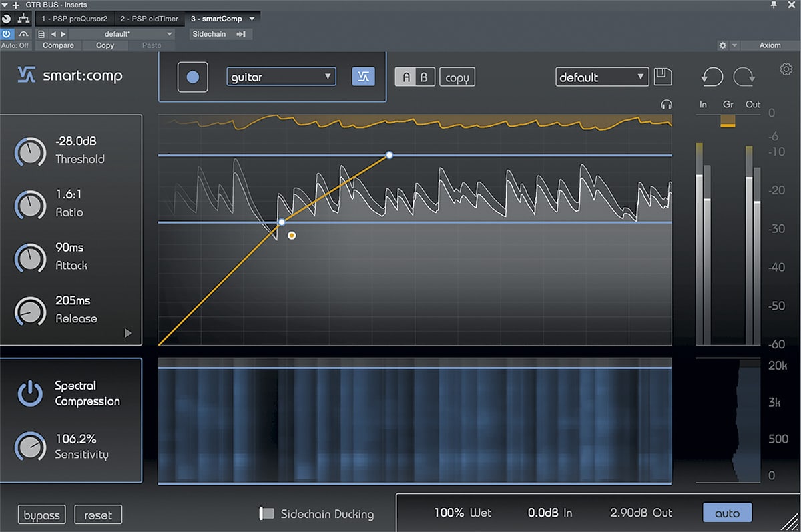Pin the plugin window with the pin icon

[773, 5]
